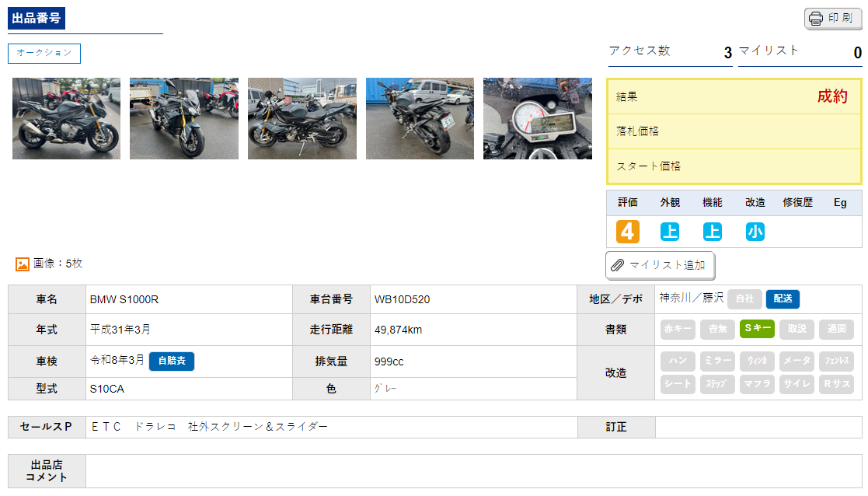Image resolution: width=868 pixels, height=496 pixels.
Task: Click the empty 出品店コメント field
Action: 474,471
